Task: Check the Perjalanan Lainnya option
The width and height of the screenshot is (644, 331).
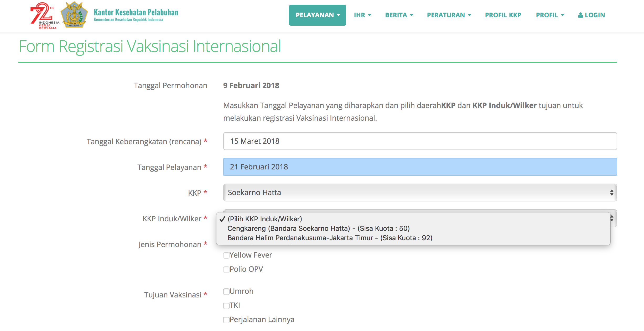Action: pyautogui.click(x=226, y=320)
